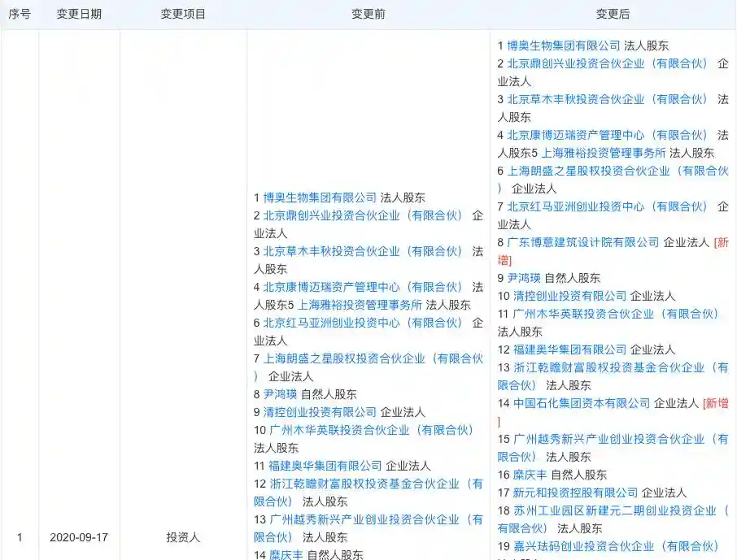Viewport: 737px width, 560px height.
Task: Open 北京红马亚洲创业投资中心 in 变更后 column
Action: [607, 206]
